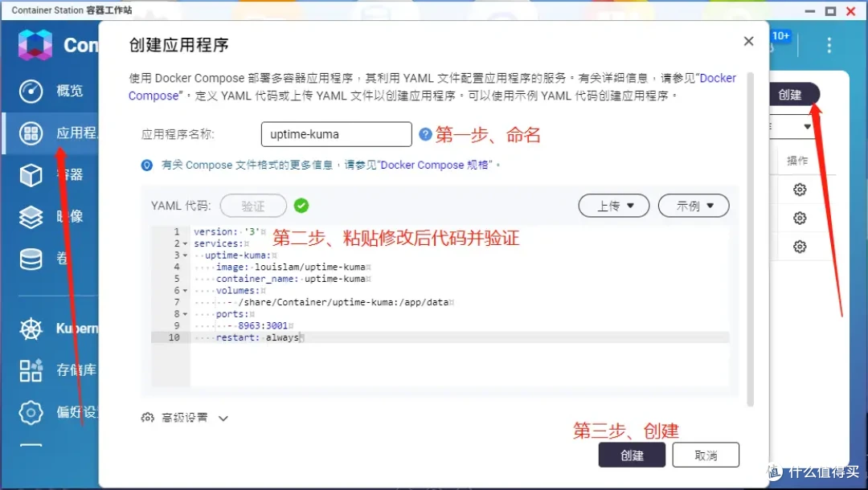The image size is (868, 490).
Task: Open the Images stacked-layers sidebar icon
Action: point(31,217)
